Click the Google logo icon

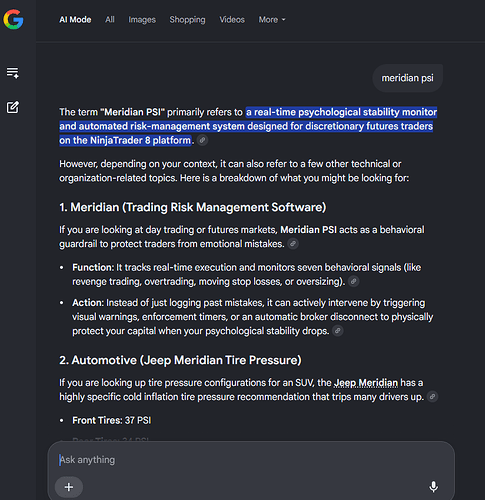(13, 19)
